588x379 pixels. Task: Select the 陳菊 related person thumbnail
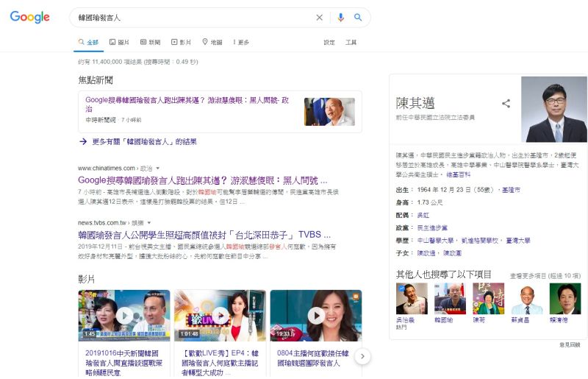click(489, 299)
